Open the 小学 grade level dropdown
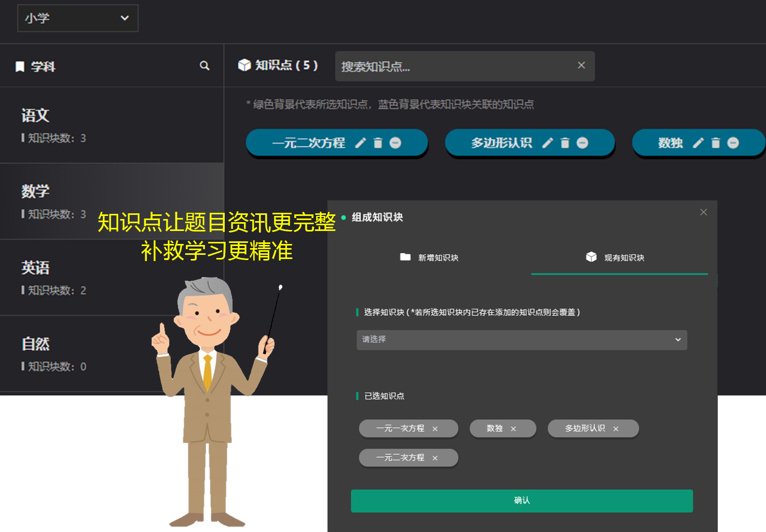Image resolution: width=766 pixels, height=532 pixels. [x=78, y=18]
